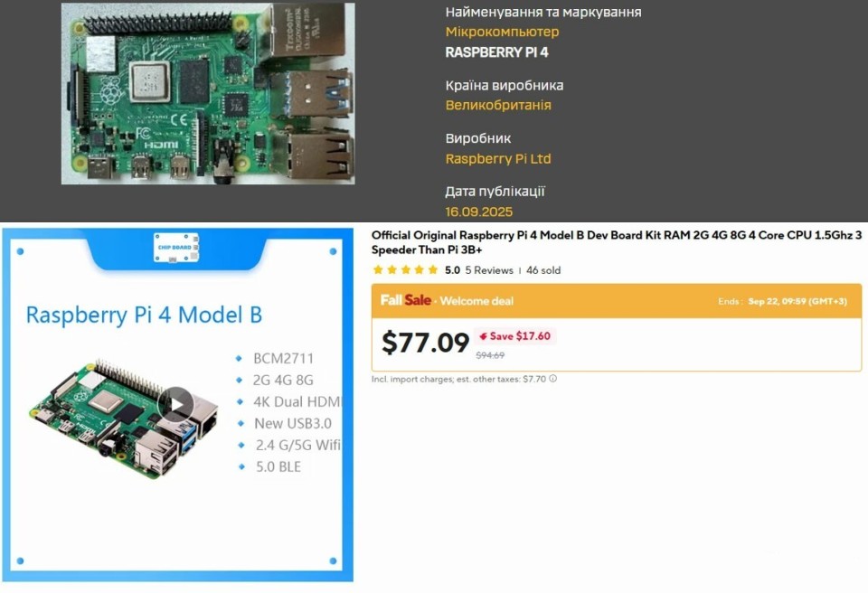This screenshot has height=593, width=868.
Task: Click the $77.09 price
Action: point(425,343)
